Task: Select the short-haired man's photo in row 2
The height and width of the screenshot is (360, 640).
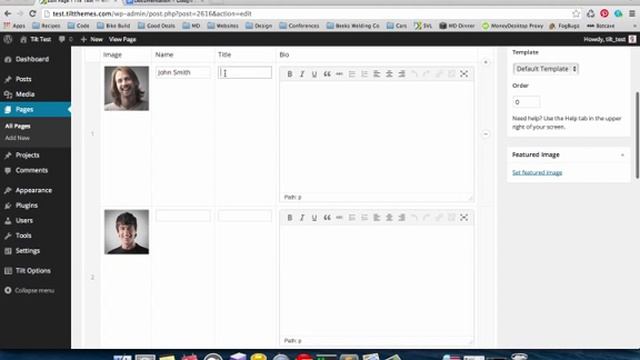Action: pos(127,232)
